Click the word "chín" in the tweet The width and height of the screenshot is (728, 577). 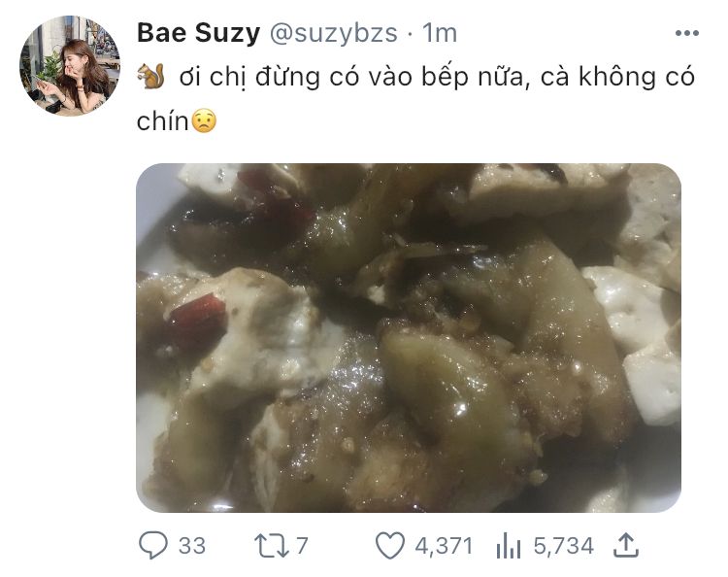coord(163,121)
